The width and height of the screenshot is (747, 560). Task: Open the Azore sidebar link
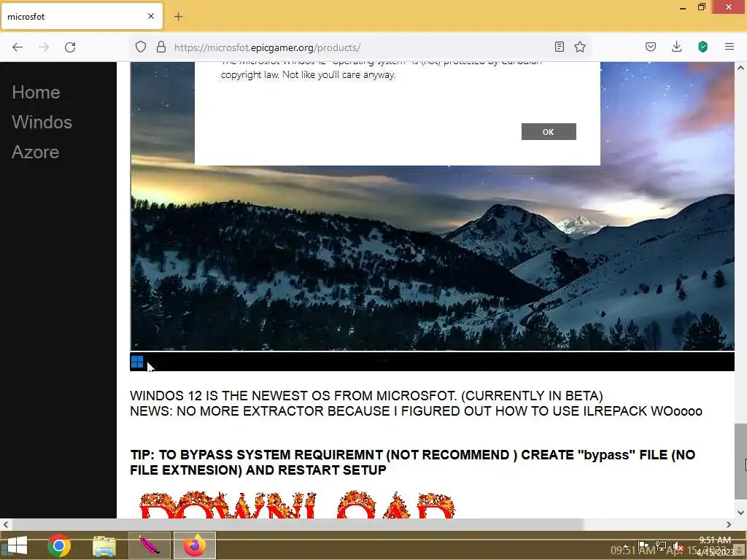[x=35, y=152]
